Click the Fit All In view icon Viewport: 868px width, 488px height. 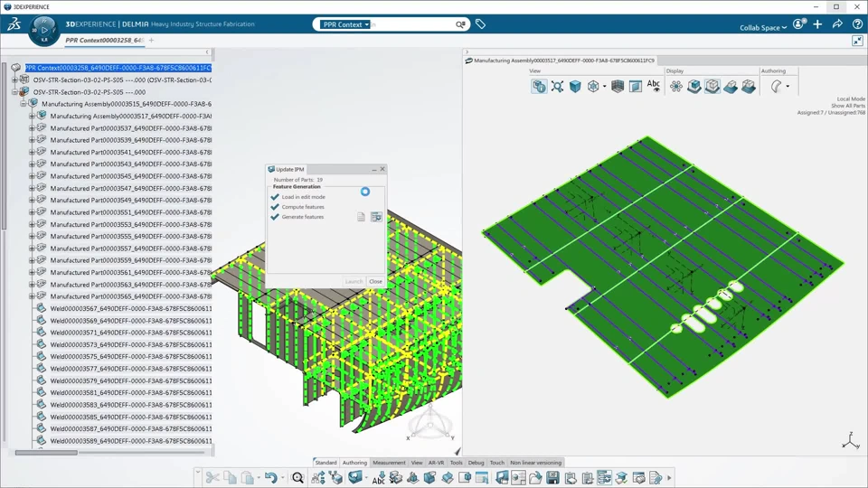click(x=557, y=87)
